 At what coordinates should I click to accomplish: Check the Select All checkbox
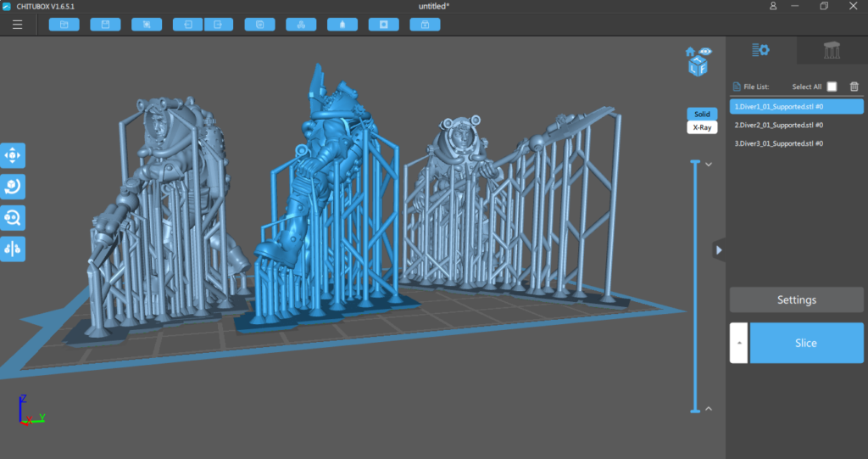coord(832,87)
